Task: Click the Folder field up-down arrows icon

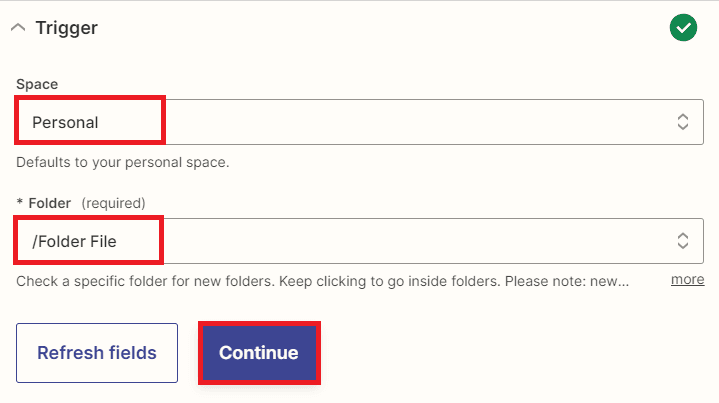Action: [x=683, y=241]
